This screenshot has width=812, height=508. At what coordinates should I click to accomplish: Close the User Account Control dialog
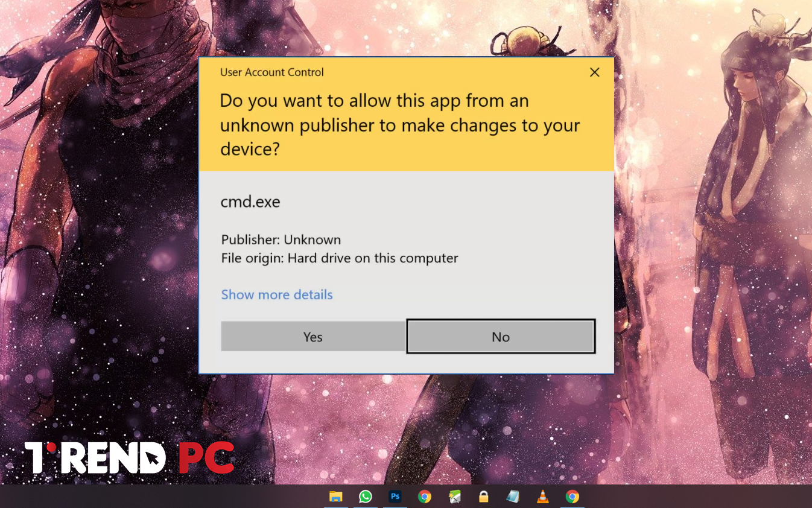[x=594, y=72]
